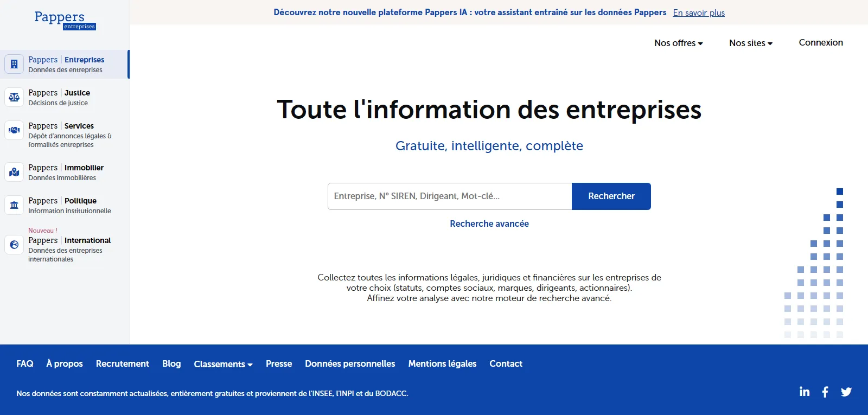This screenshot has height=415, width=868.
Task: Click the scales icon for Pappers Justice
Action: click(x=14, y=97)
